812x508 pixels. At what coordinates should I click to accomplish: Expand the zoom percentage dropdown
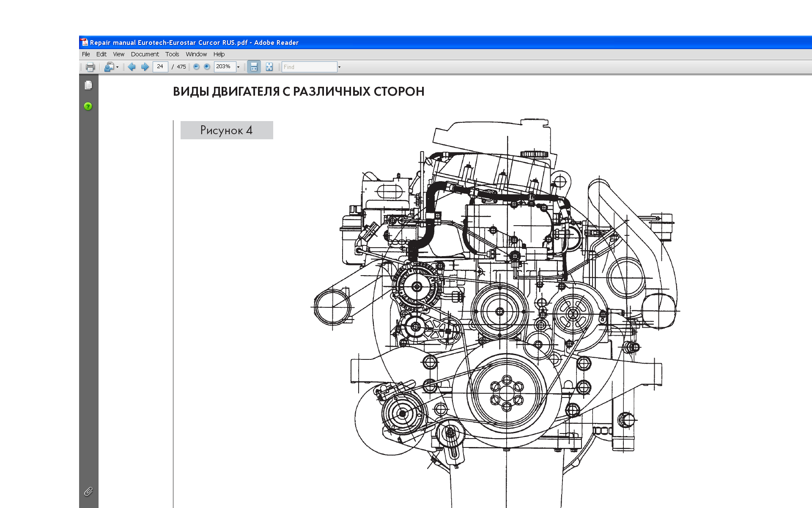239,67
